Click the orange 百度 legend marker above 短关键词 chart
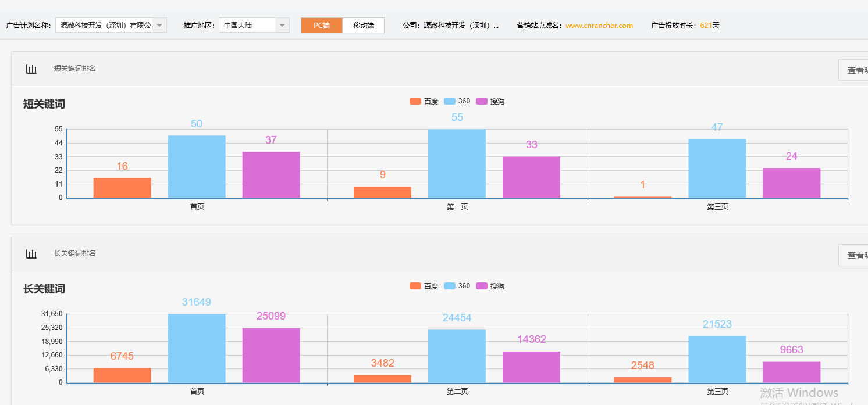868x405 pixels. click(414, 101)
